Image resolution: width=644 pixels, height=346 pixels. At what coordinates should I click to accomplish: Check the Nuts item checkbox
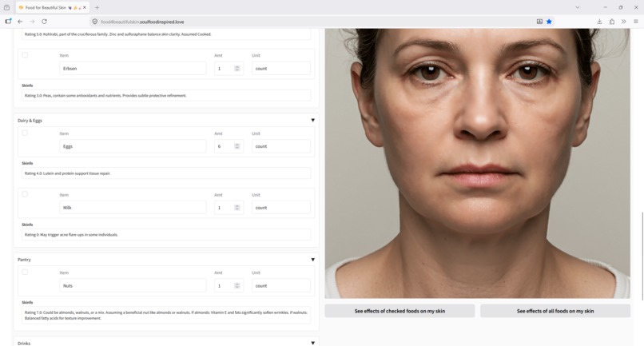25,272
